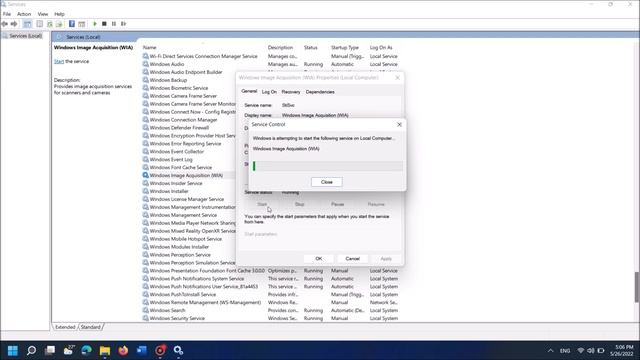The height and width of the screenshot is (360, 640).
Task: Click the Stop button in Properties
Action: pyautogui.click(x=300, y=204)
